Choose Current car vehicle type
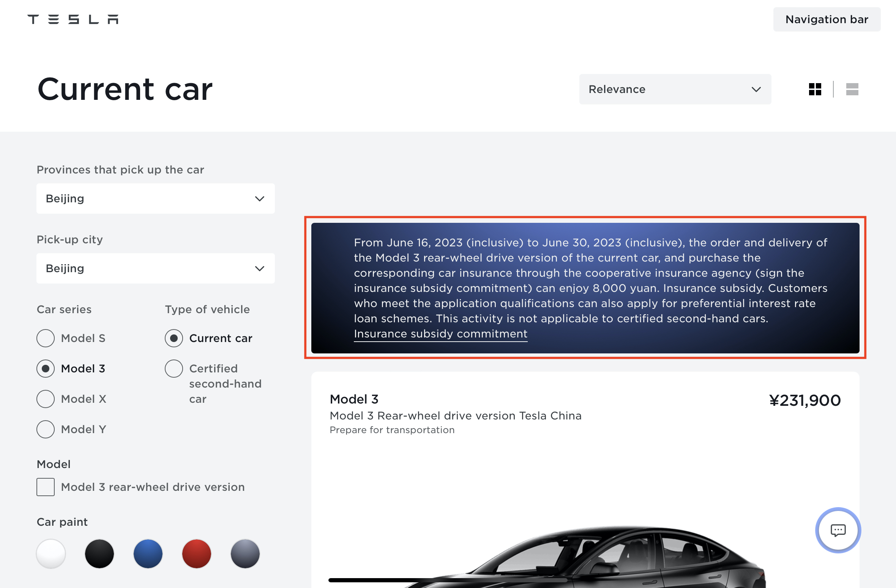This screenshot has width=896, height=588. click(x=174, y=338)
